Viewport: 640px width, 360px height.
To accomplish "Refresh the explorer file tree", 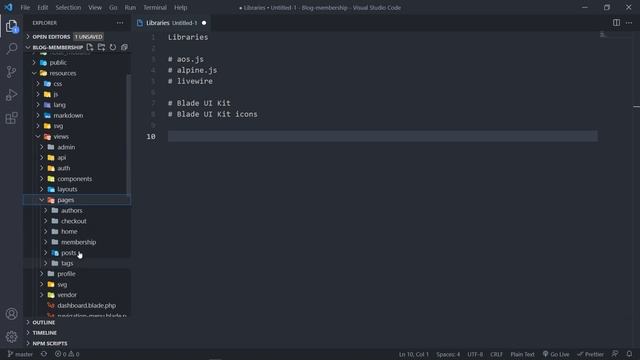I will click(113, 47).
